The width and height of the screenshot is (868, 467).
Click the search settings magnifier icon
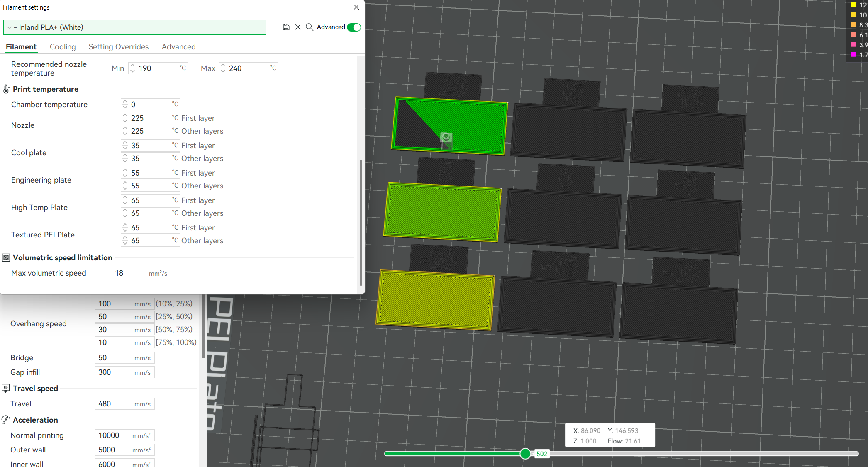pyautogui.click(x=310, y=27)
